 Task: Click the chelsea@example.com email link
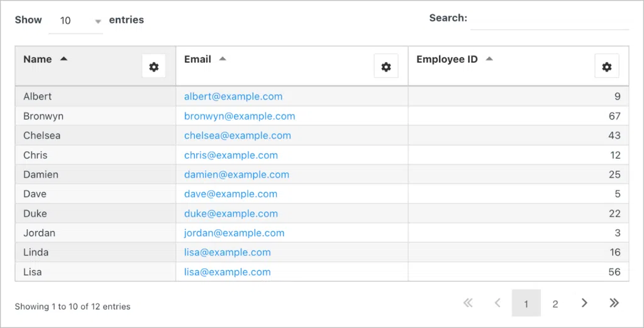237,135
